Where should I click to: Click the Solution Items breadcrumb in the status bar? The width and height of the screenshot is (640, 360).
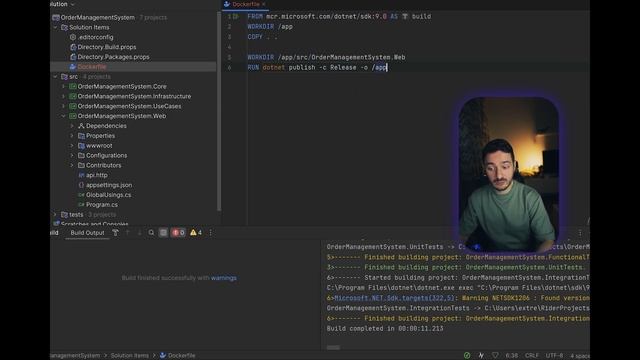[130, 356]
